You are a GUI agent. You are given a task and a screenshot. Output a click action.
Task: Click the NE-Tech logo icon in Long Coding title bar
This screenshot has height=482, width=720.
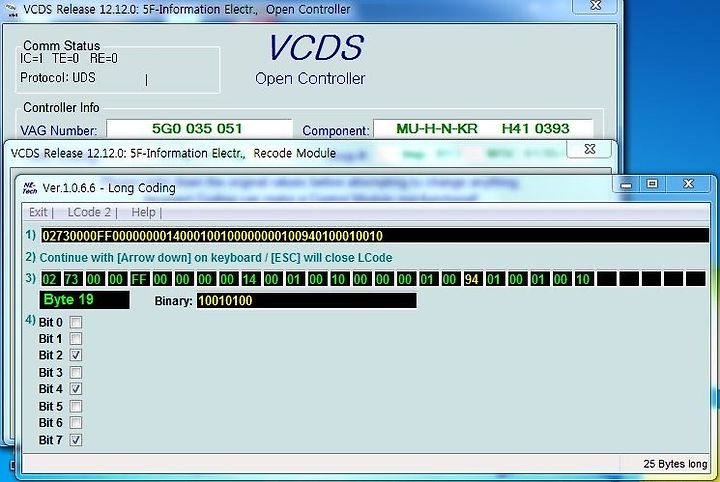[30, 188]
